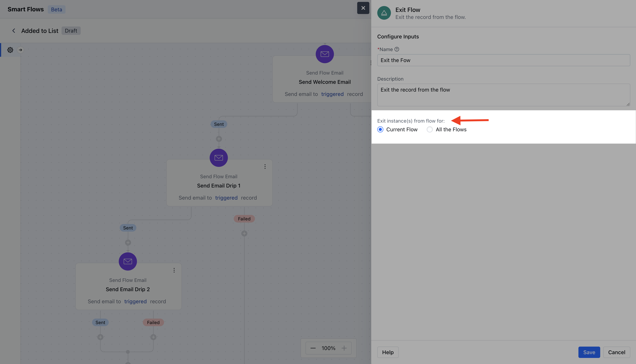
Task: Open Help in the panel footer
Action: (x=388, y=352)
